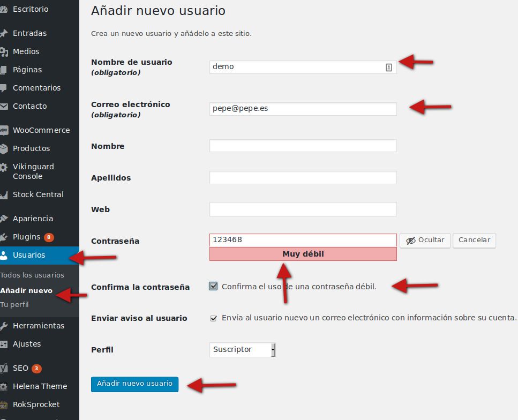The height and width of the screenshot is (420, 518).
Task: Open the Stock Central menu
Action: coord(39,194)
